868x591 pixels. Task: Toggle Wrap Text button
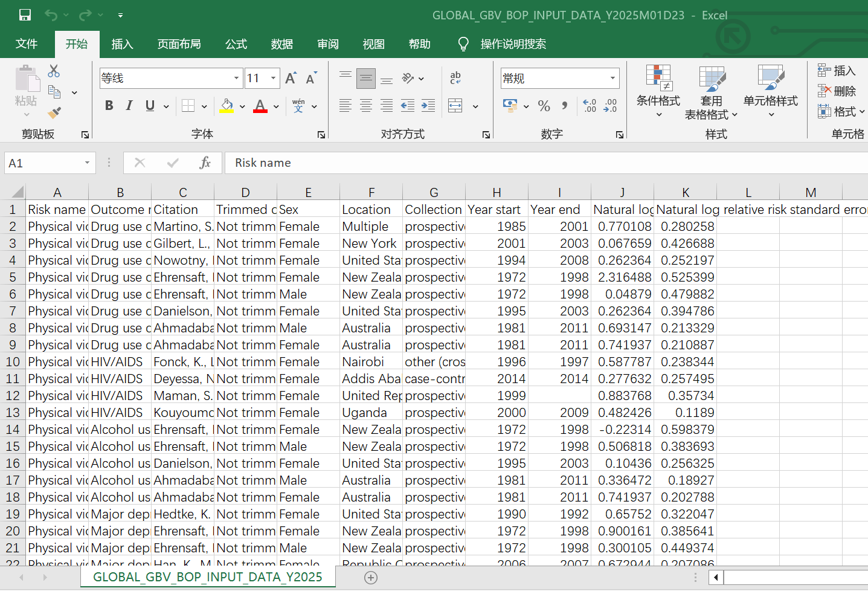pyautogui.click(x=455, y=78)
